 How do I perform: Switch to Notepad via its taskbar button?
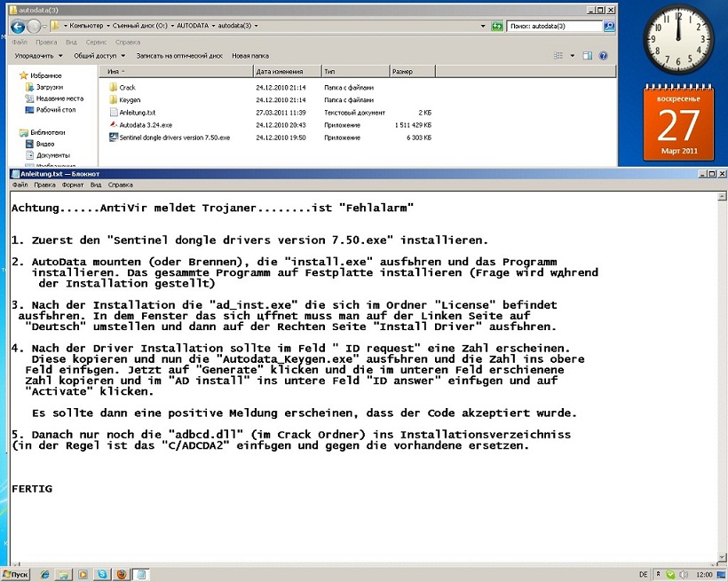click(142, 575)
